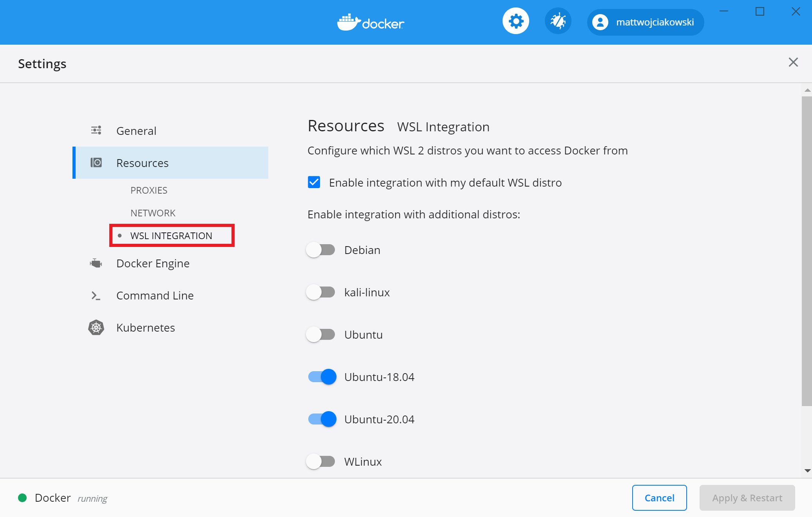Expand the Resources section in sidebar
Viewport: 812px width, 517px height.
[142, 163]
